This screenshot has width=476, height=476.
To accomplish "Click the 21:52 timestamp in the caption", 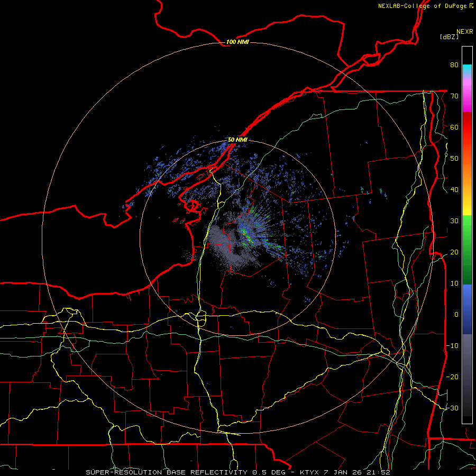I will click(378, 472).
